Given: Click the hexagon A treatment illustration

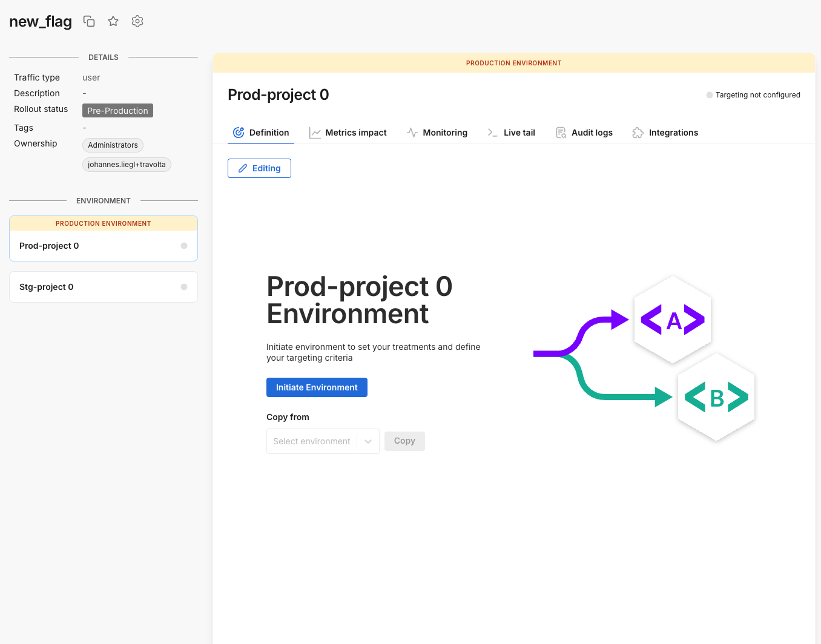Looking at the screenshot, I should 673,320.
